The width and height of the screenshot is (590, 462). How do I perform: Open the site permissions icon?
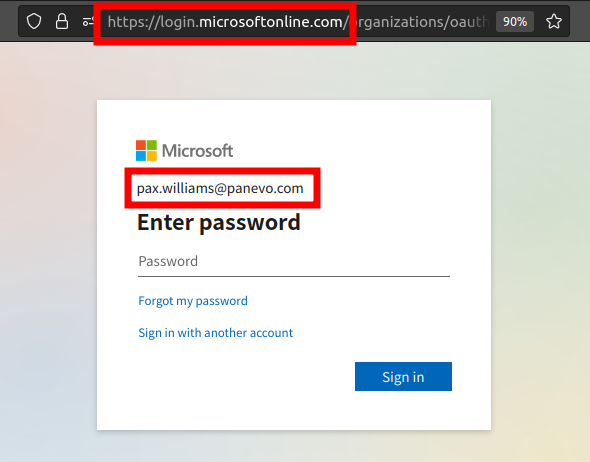(x=88, y=21)
